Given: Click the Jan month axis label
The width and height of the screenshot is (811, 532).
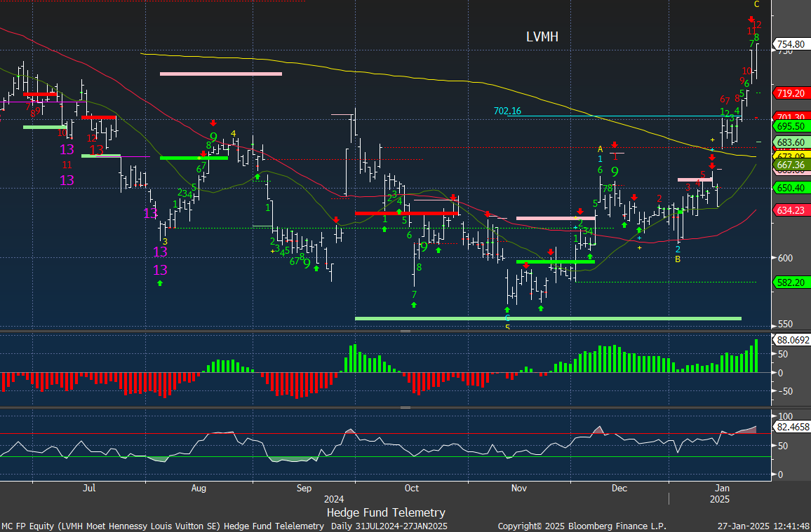Looking at the screenshot, I should click(723, 488).
